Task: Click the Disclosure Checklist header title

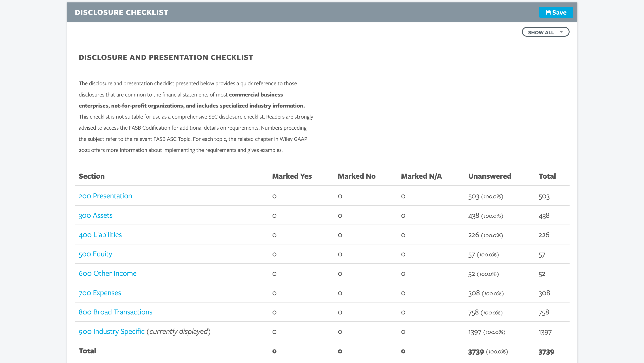Action: point(121,12)
